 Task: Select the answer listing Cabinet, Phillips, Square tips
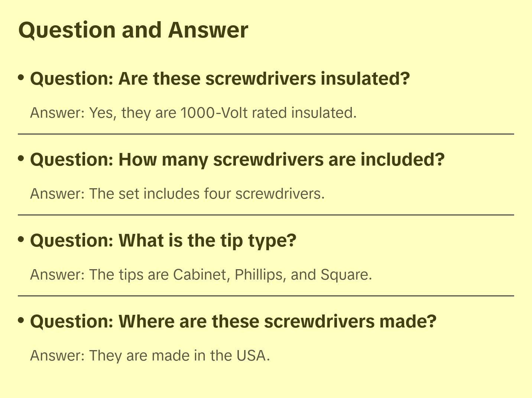tap(201, 275)
